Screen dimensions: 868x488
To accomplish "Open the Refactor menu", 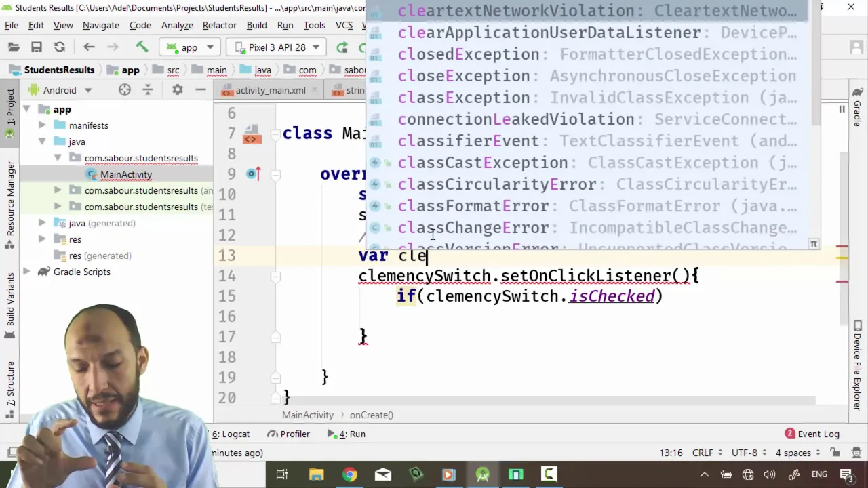I will click(220, 25).
